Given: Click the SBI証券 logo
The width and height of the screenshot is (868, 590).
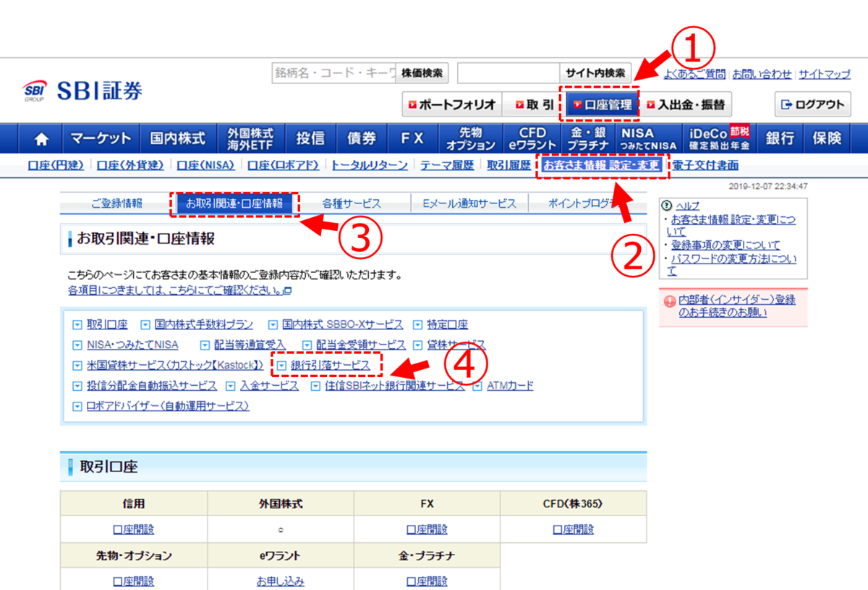Looking at the screenshot, I should (x=83, y=91).
